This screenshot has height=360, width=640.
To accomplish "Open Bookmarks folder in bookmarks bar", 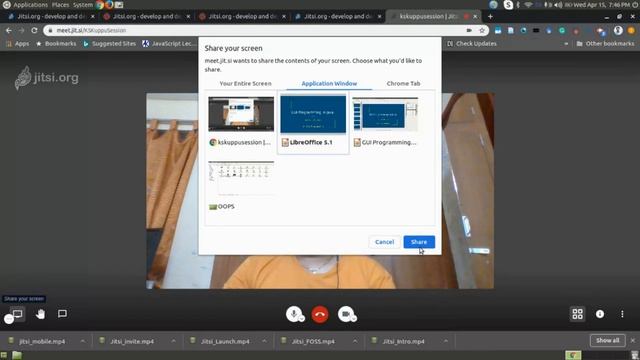I will 56,43.
